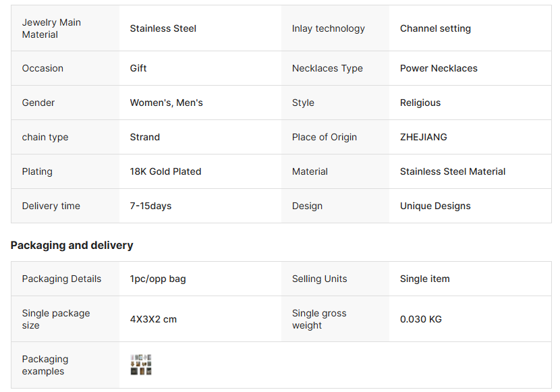Select the 0.030 KG gross weight value

[420, 319]
